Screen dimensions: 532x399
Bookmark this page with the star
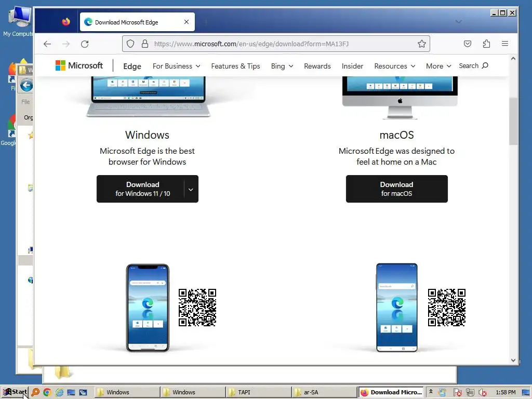pos(422,44)
